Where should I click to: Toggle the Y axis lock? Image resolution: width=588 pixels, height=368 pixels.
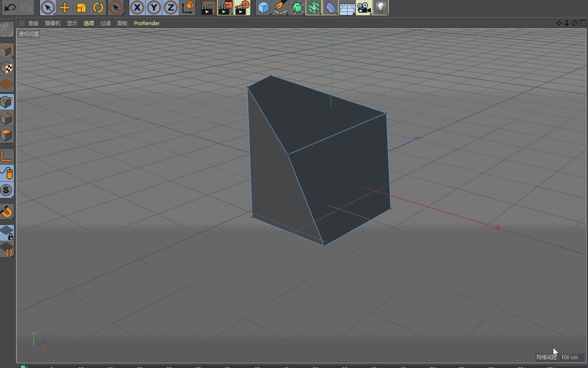pyautogui.click(x=154, y=7)
